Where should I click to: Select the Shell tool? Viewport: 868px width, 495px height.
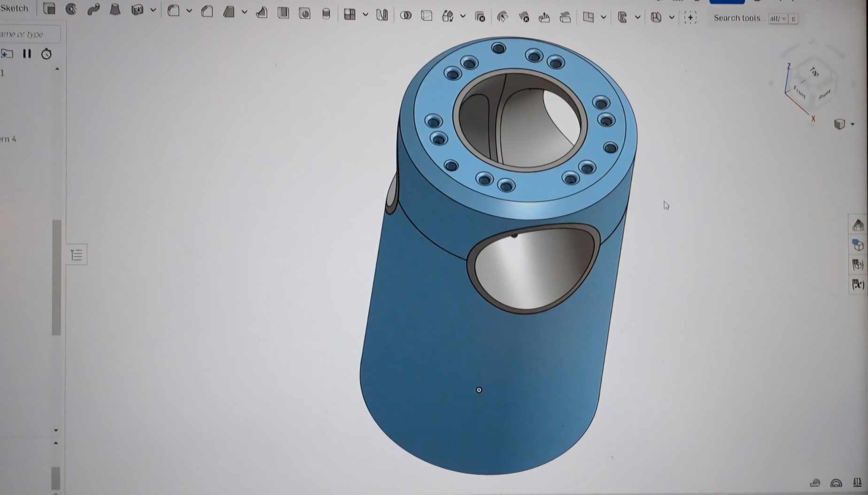click(283, 13)
